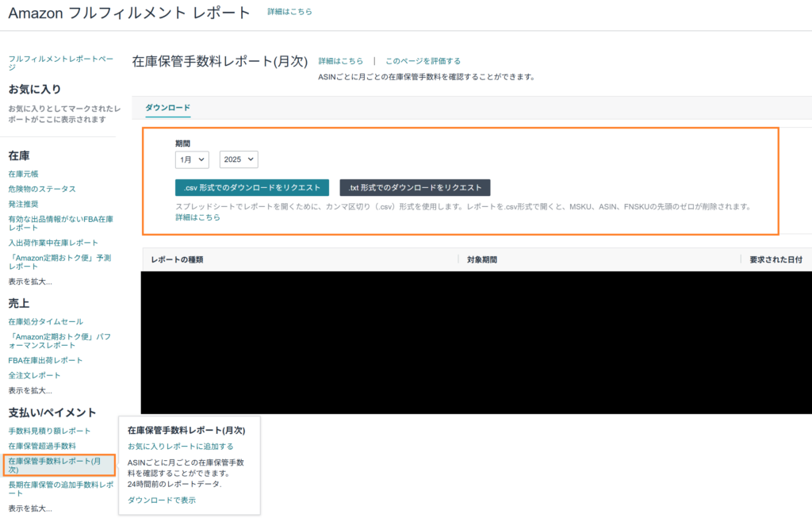Request the .csv format download

[251, 187]
